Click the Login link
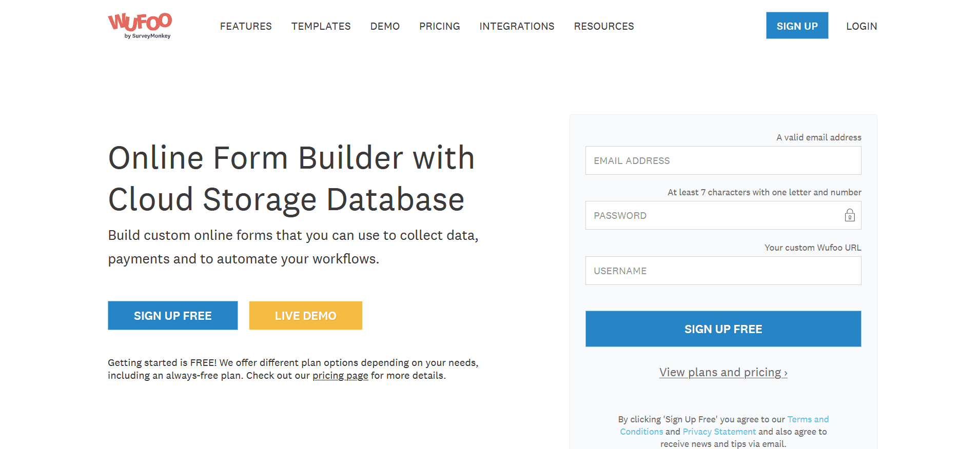Viewport: 980px width, 449px height. point(861,26)
